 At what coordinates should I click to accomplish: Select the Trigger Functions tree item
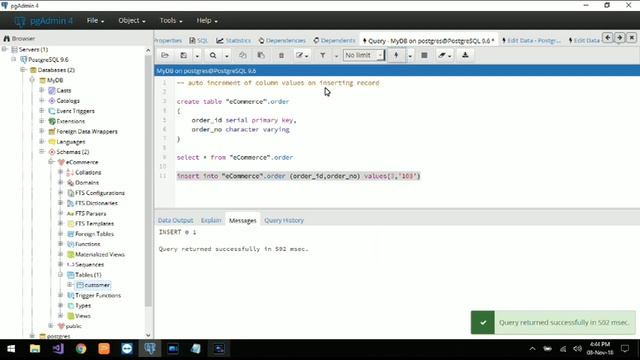98,295
